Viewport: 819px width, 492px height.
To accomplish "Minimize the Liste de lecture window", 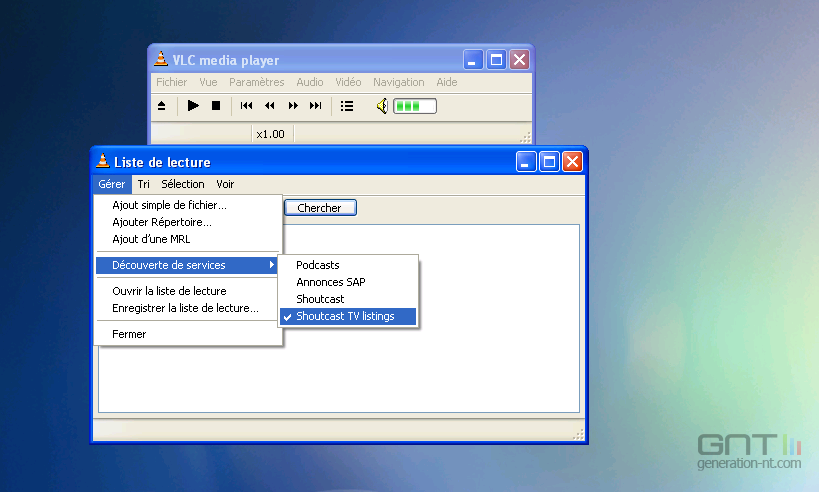I will (x=525, y=162).
